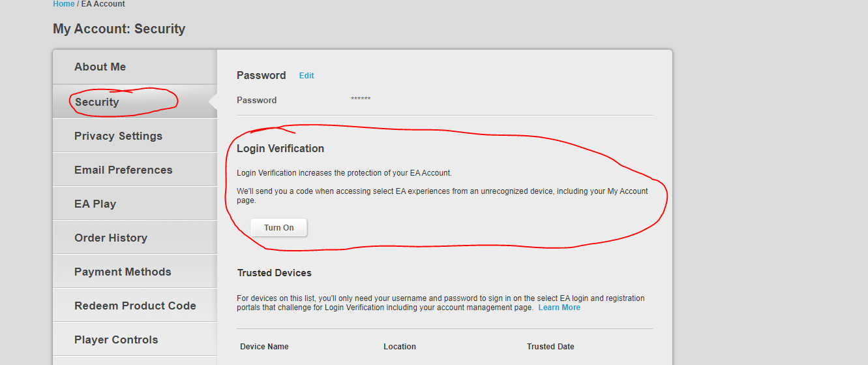Click the masked password value
Screen dimensions: 868x365
click(x=361, y=100)
